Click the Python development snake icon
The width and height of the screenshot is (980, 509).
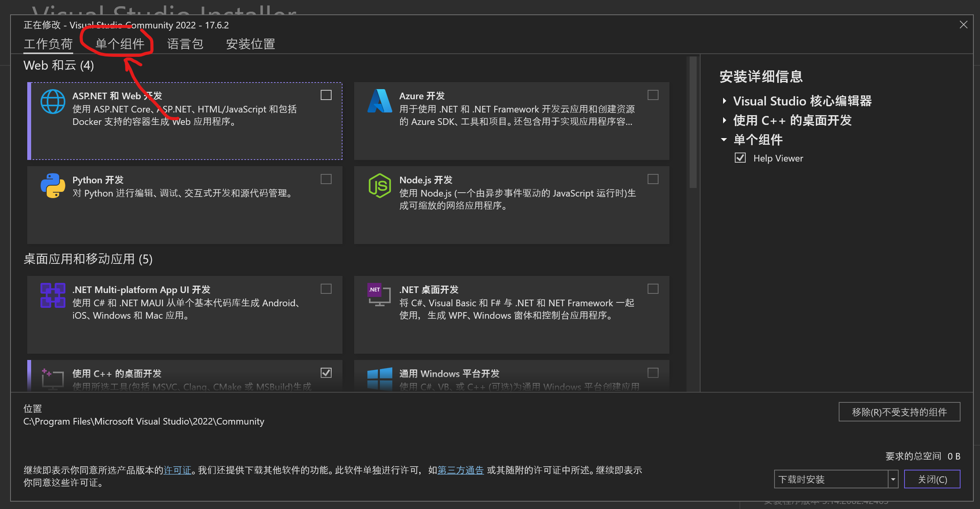[53, 186]
